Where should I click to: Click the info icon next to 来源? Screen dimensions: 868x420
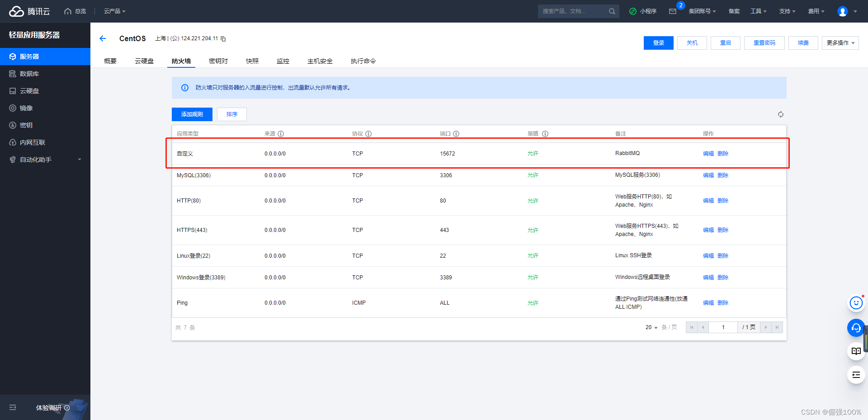[x=281, y=134]
